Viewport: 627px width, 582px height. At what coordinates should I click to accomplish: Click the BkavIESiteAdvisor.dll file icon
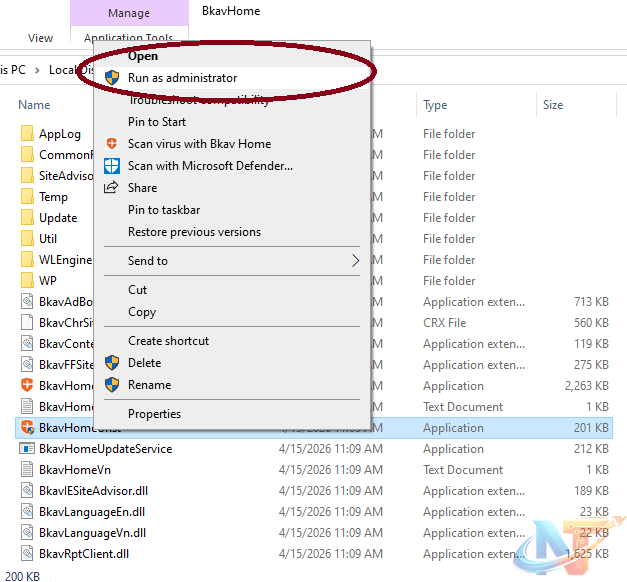click(x=27, y=490)
